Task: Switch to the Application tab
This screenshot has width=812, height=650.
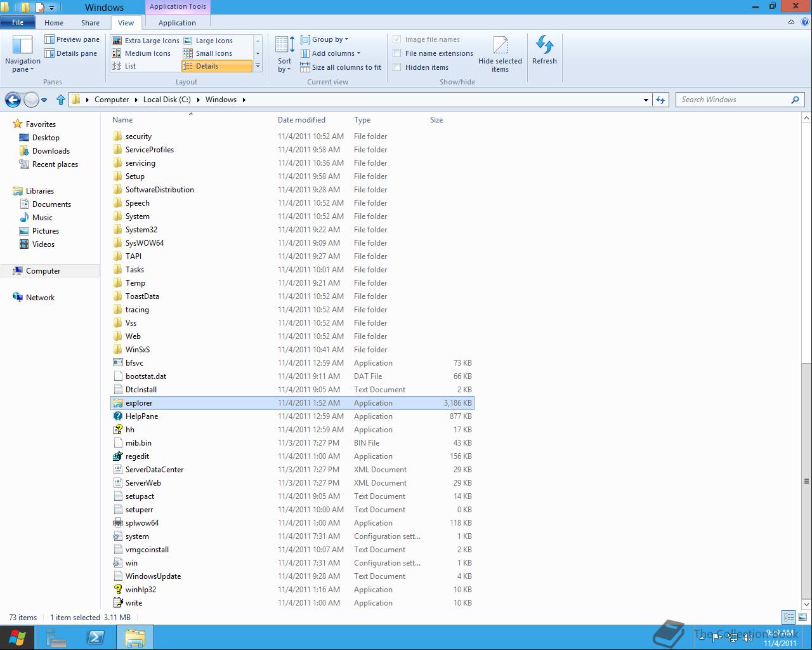Action: pos(177,23)
